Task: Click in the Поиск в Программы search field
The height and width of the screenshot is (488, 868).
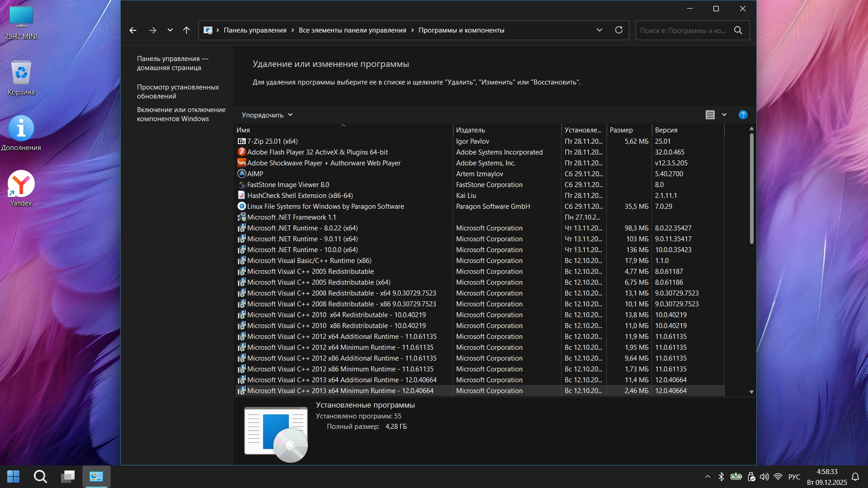Action: (x=683, y=30)
